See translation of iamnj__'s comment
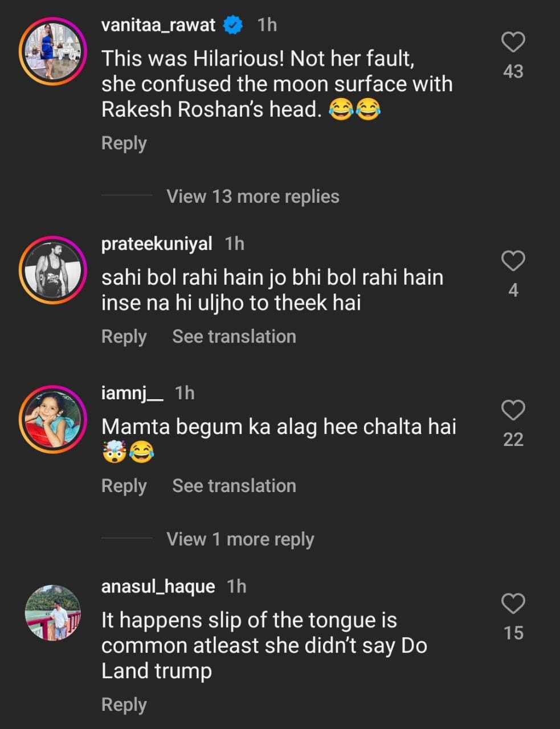The height and width of the screenshot is (729, 560). click(234, 486)
